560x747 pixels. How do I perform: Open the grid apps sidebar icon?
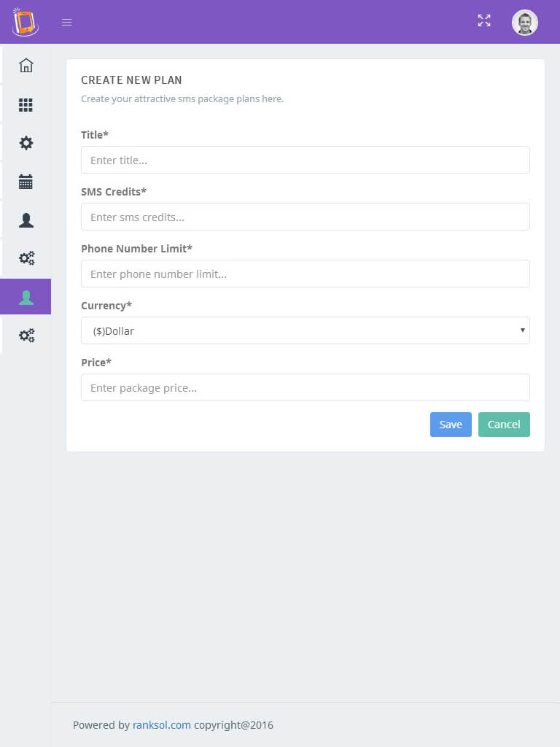(x=26, y=105)
